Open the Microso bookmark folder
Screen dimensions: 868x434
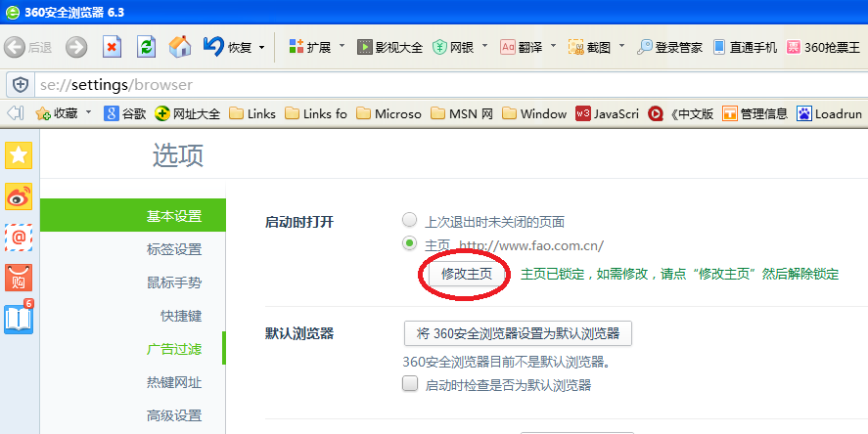click(x=388, y=114)
